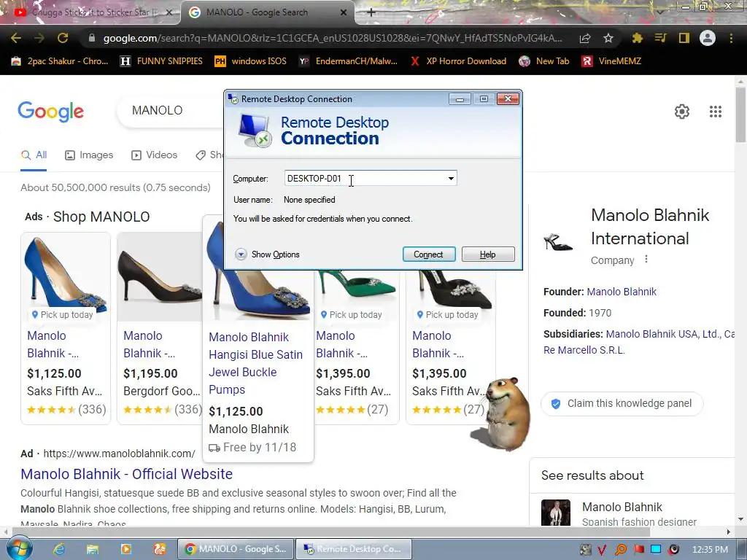This screenshot has height=560, width=747.
Task: Go back using the browser back arrow
Action: 16,38
